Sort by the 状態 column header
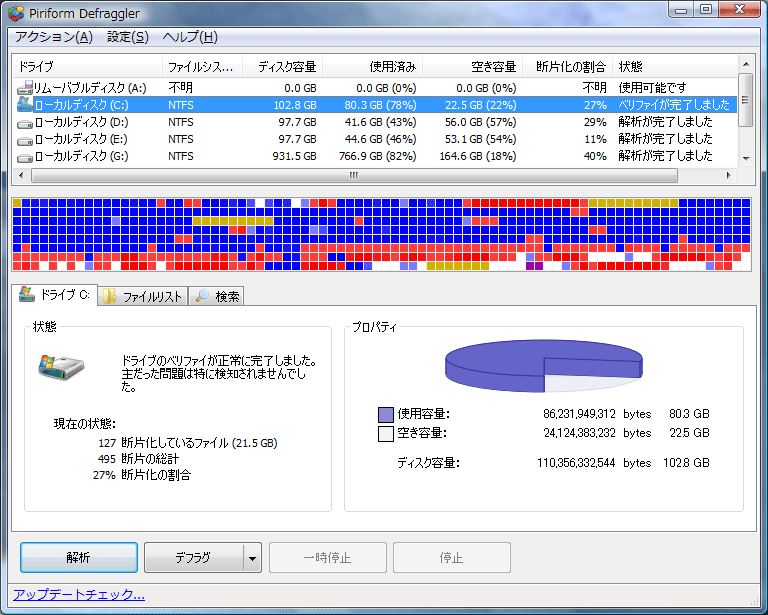Image resolution: width=768 pixels, height=615 pixels. click(675, 66)
